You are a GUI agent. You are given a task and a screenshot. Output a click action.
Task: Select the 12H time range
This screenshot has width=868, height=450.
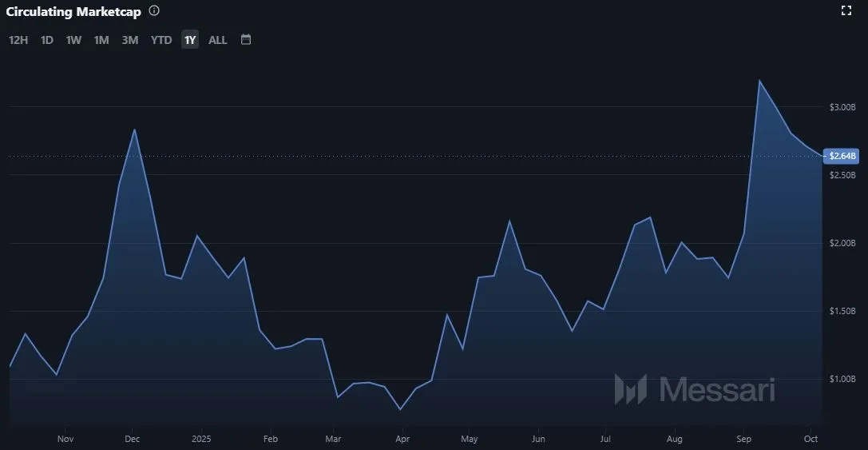point(18,40)
